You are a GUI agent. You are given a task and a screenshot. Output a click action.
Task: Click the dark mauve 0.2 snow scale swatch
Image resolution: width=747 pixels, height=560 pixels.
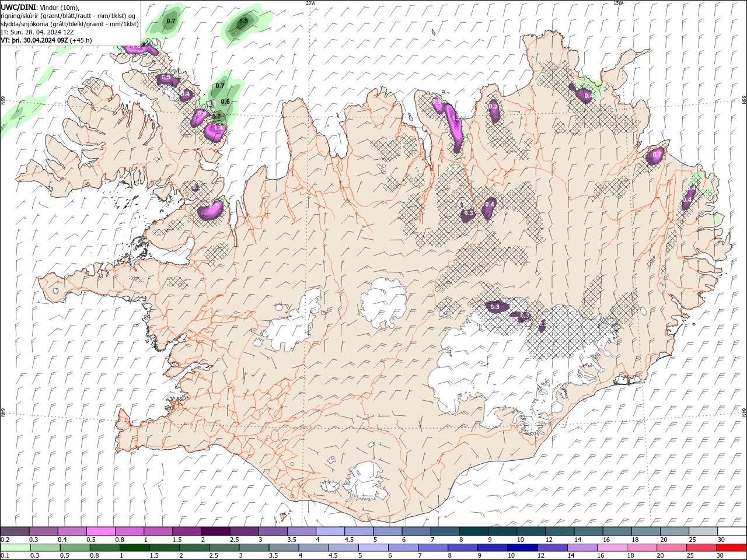coord(15,531)
